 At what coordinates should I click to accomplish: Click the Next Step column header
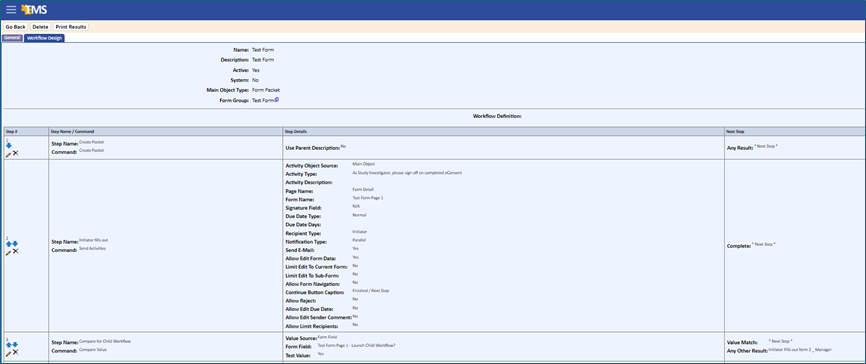click(x=795, y=131)
